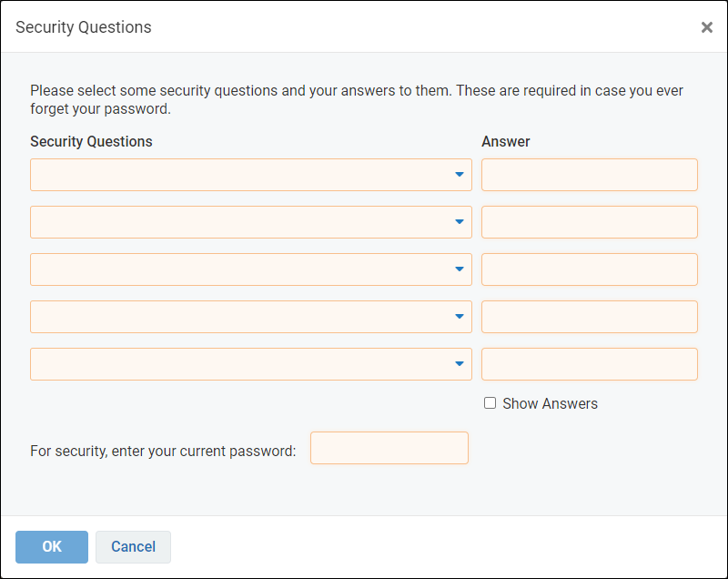Click the dropdown arrow on the first security question
This screenshot has height=579, width=728.
pos(460,175)
